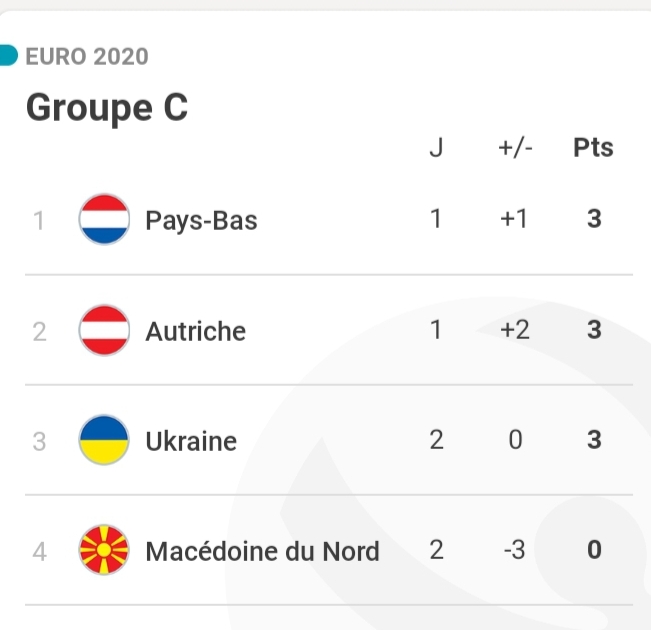Click the North Macedonia flag icon
The height and width of the screenshot is (630, 651).
click(x=104, y=550)
